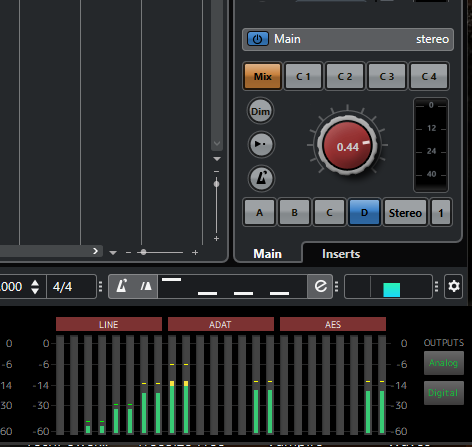The height and width of the screenshot is (447, 472).
Task: Open the horizontal zoom presets triangle
Action: (x=113, y=253)
